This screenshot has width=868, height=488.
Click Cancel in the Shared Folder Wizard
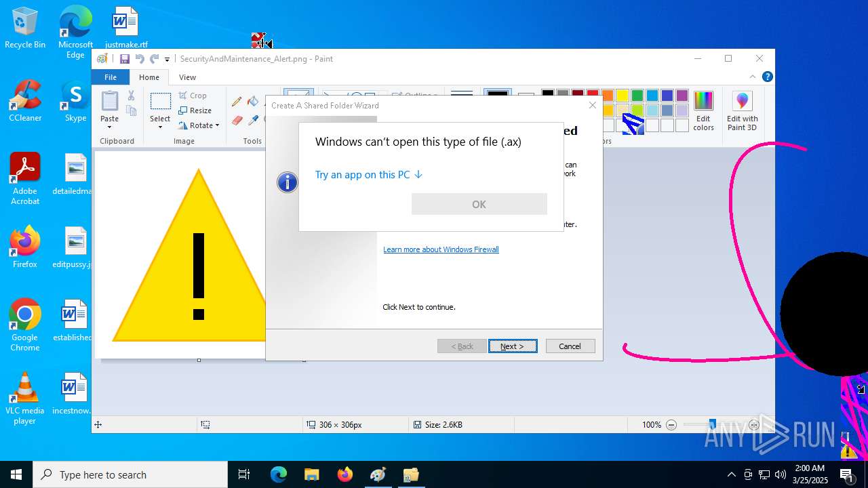pyautogui.click(x=570, y=346)
